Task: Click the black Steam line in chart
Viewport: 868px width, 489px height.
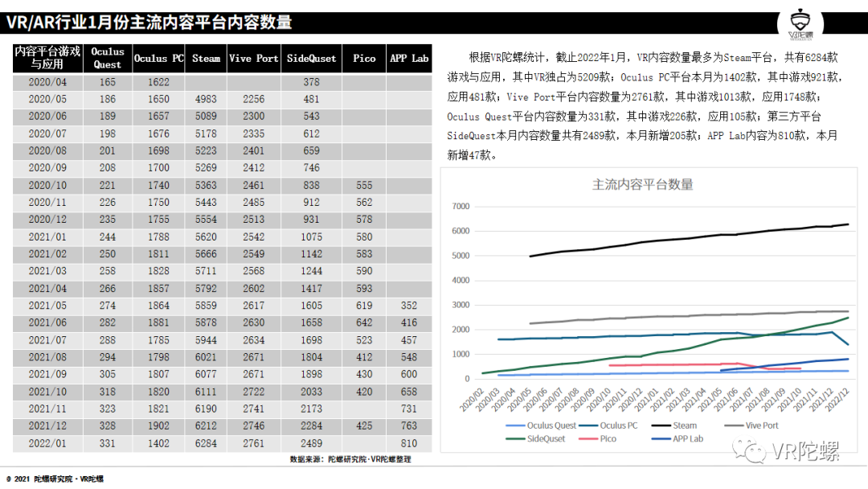Action: (x=689, y=239)
